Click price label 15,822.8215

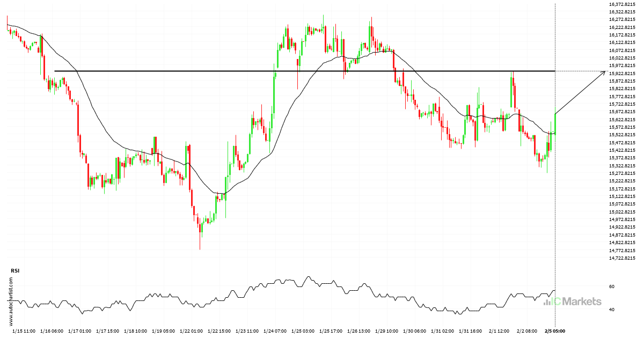623,89
